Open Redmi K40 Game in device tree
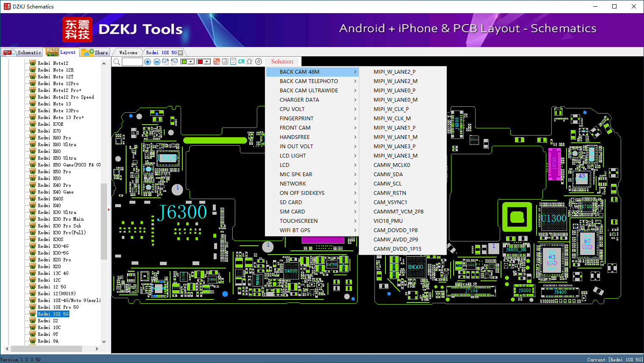644x363 pixels. pyautogui.click(x=55, y=192)
